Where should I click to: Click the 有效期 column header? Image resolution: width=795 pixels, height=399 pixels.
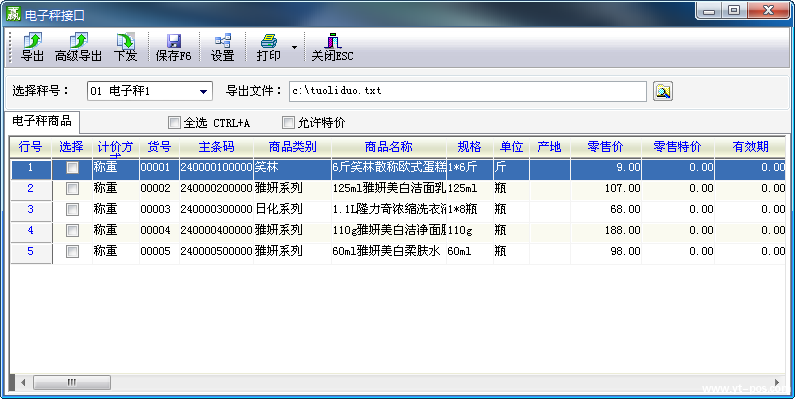point(750,147)
